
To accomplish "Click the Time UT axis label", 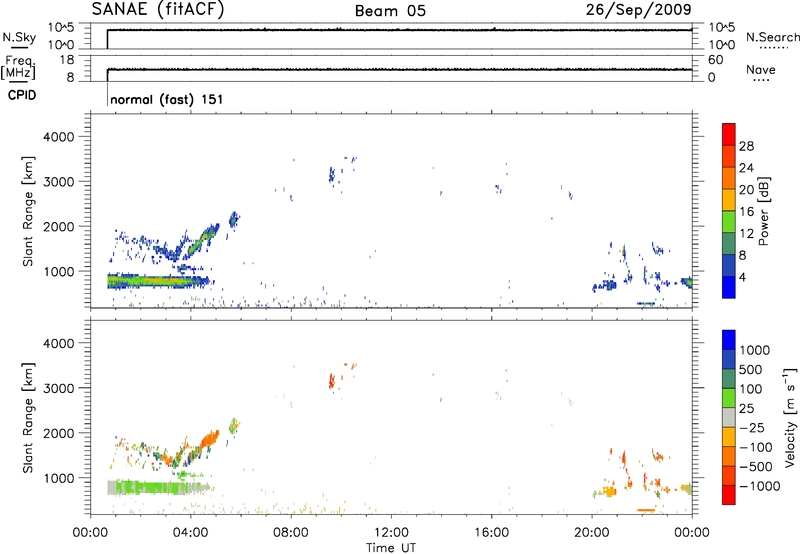I will click(x=391, y=548).
